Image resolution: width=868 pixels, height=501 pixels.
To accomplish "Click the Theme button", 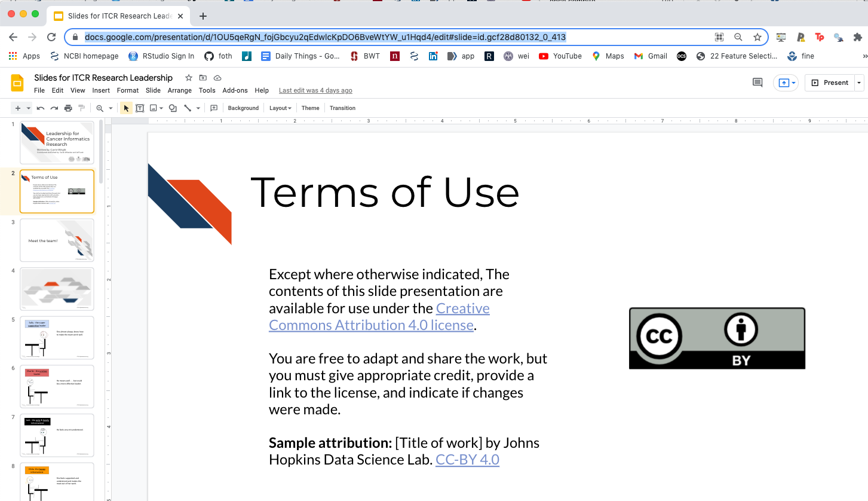I will click(x=311, y=108).
